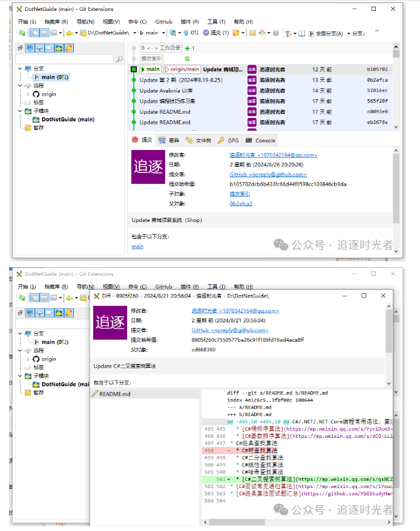Toggle show tags in top window left panel

(x=49, y=48)
